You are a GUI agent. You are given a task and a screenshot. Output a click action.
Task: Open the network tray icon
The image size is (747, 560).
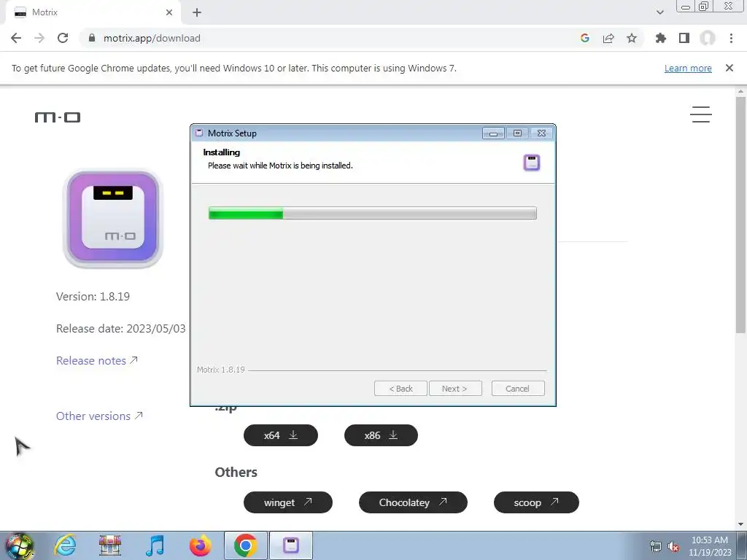(656, 546)
